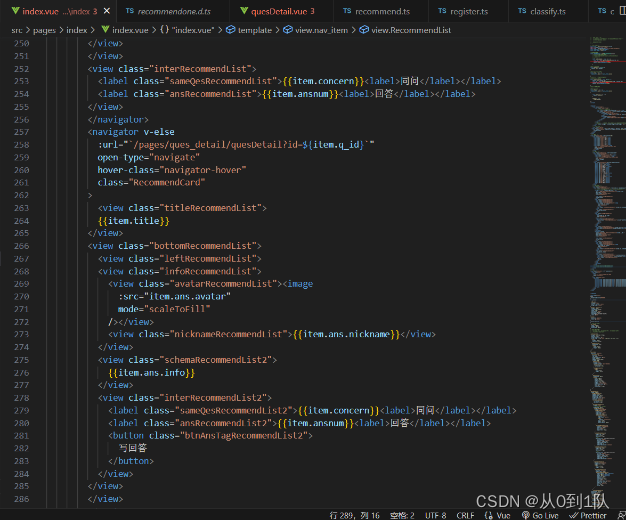Click open-type="navigate" attribute
The image size is (626, 520).
click(x=149, y=157)
